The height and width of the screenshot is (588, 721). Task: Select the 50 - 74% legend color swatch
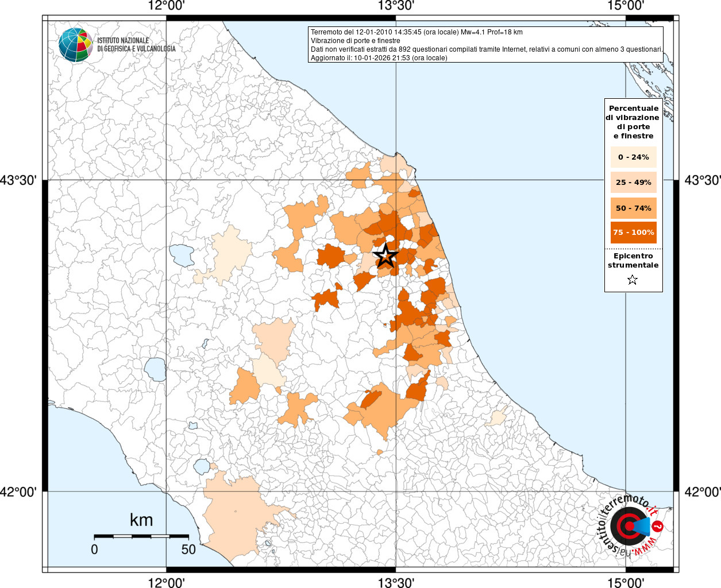point(633,208)
